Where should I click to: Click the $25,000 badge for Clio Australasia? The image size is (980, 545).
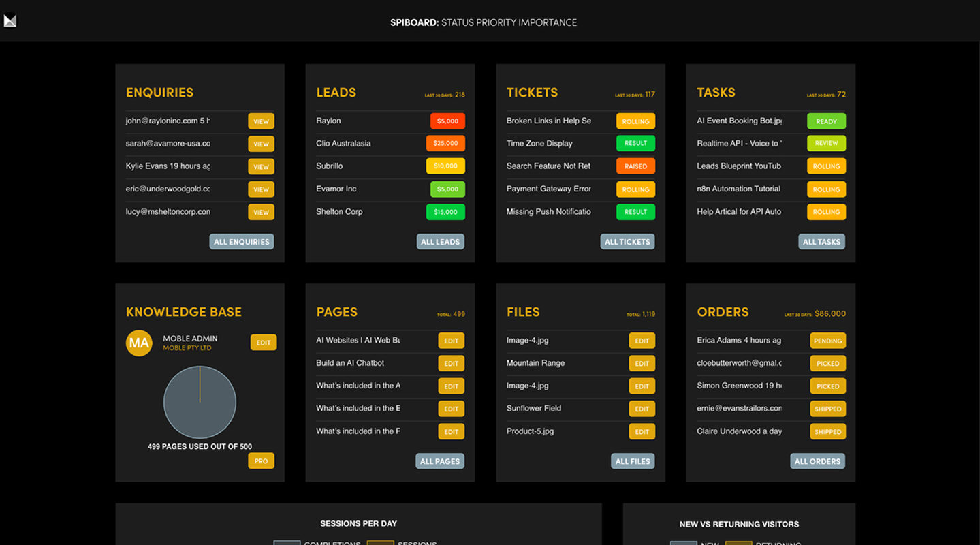(x=445, y=144)
